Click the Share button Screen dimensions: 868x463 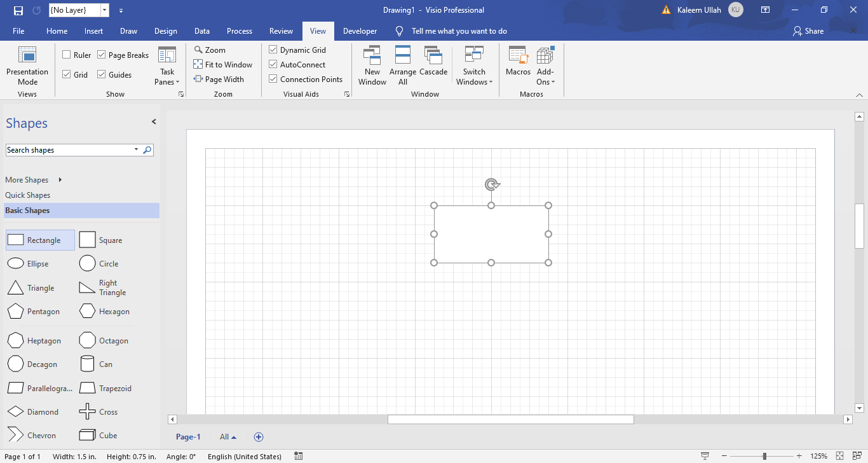click(808, 31)
